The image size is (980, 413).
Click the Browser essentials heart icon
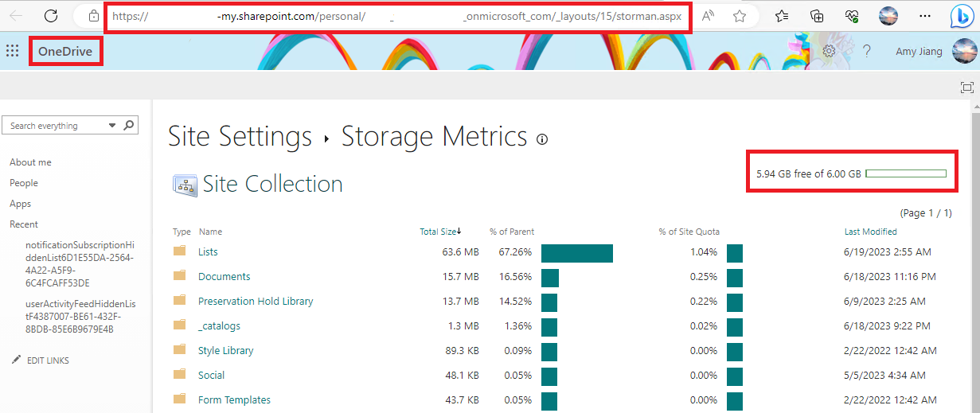pos(851,15)
